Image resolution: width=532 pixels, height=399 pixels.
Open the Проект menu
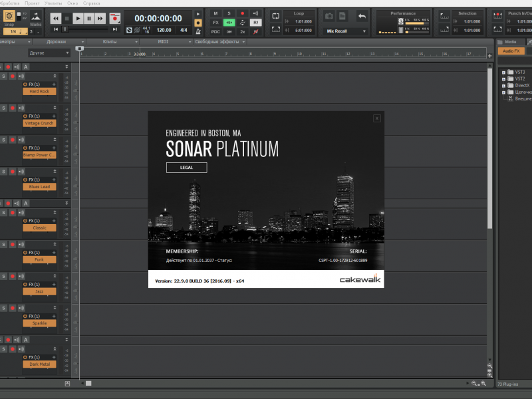coord(32,3)
